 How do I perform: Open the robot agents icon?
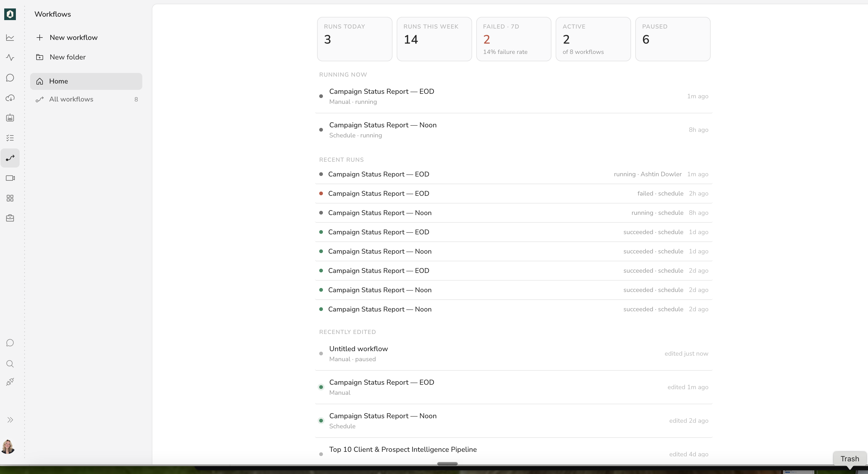pos(10,118)
